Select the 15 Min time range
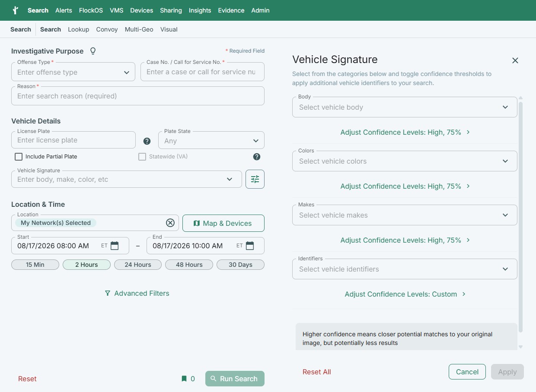Image resolution: width=536 pixels, height=392 pixels. (35, 265)
